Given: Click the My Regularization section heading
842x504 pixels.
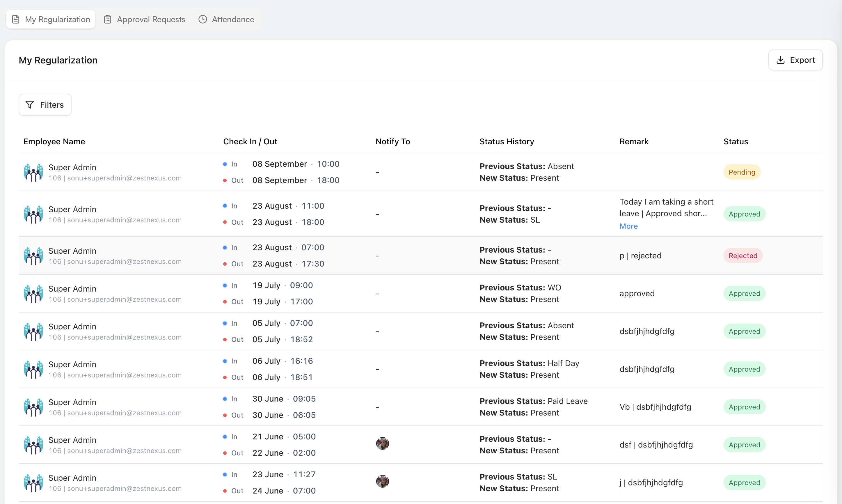Looking at the screenshot, I should [x=58, y=60].
